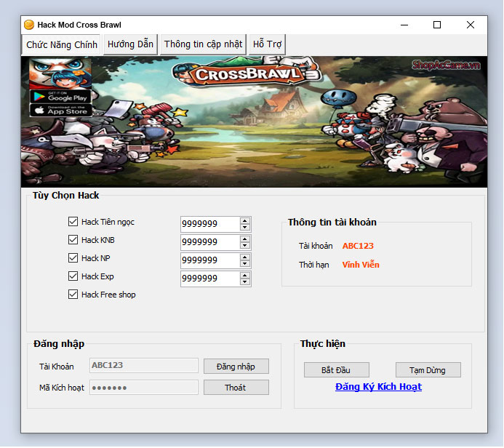Increase the Hack Tiên ngọc value with up arrow

pyautogui.click(x=245, y=221)
